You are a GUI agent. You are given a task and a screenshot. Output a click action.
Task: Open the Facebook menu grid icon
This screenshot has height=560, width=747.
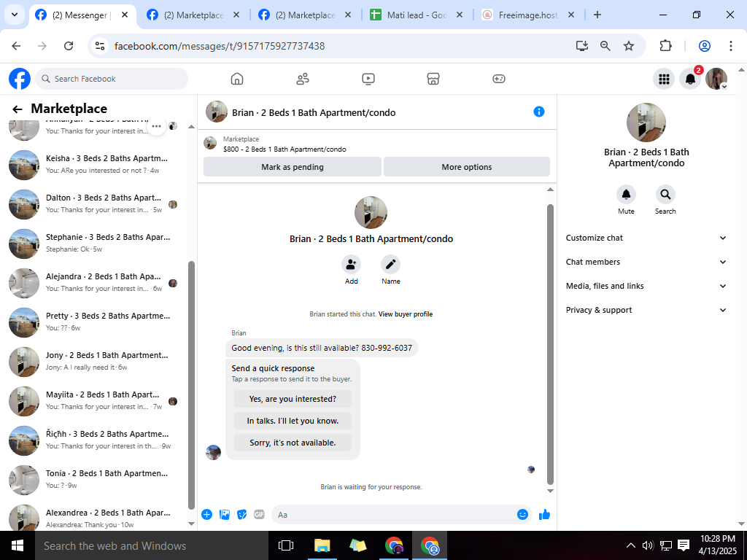tap(664, 79)
